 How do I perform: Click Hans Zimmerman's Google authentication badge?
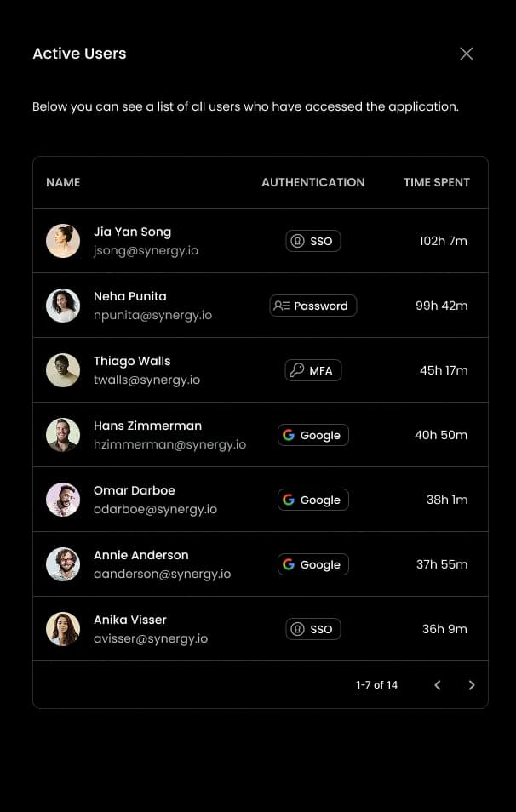(313, 435)
